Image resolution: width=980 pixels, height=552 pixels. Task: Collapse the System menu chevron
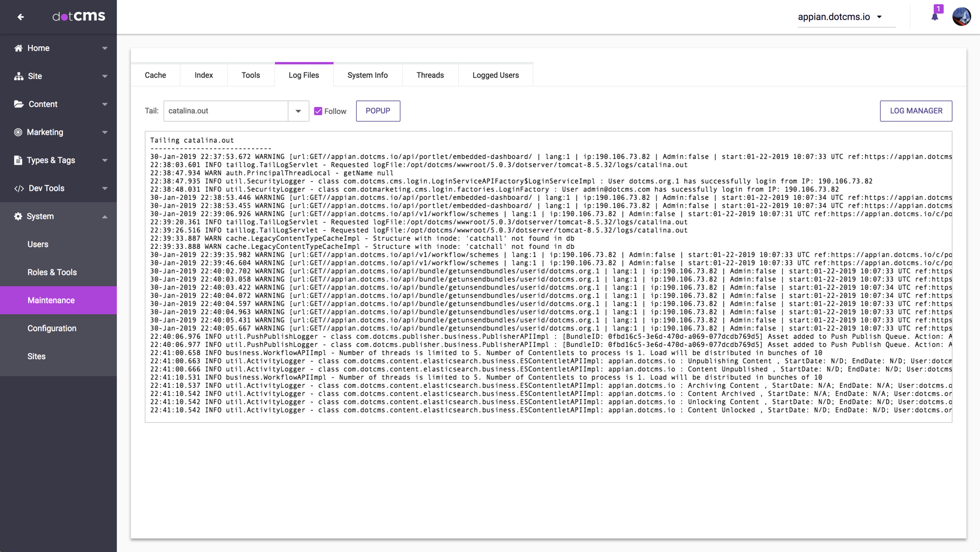[x=105, y=216]
